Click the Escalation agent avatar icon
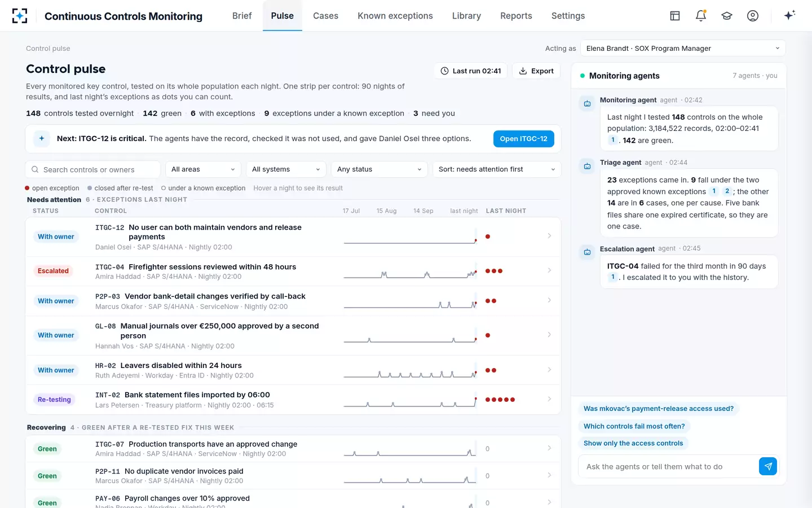 [x=587, y=252]
